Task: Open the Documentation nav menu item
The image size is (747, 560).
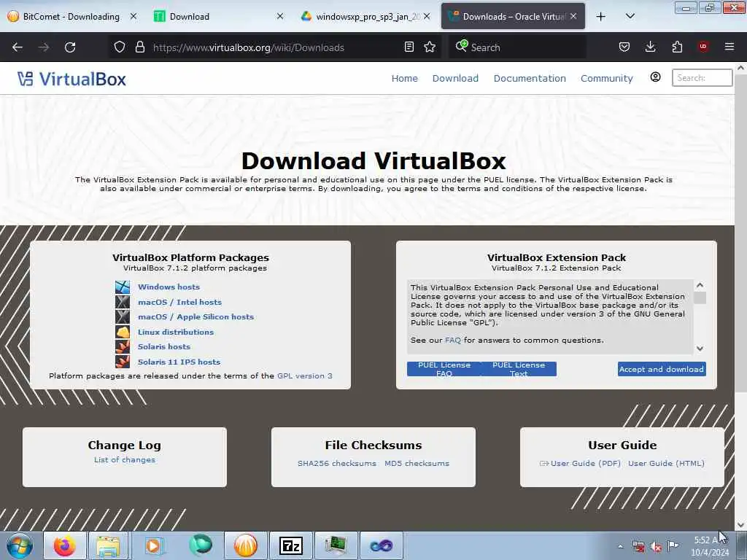Action: pyautogui.click(x=530, y=78)
